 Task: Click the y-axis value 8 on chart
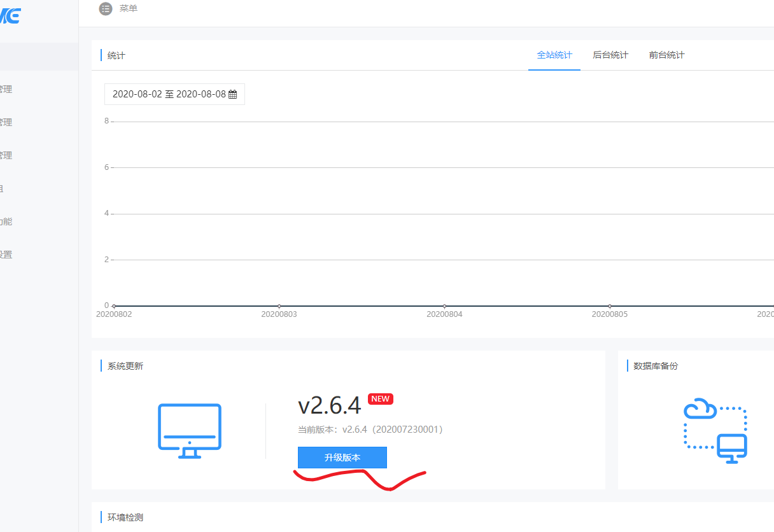[x=107, y=121]
